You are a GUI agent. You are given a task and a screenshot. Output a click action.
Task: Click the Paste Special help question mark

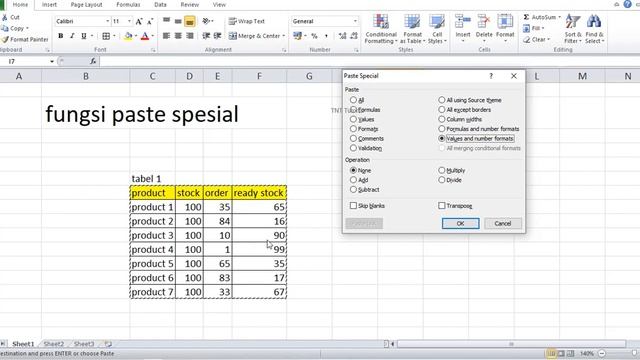491,76
